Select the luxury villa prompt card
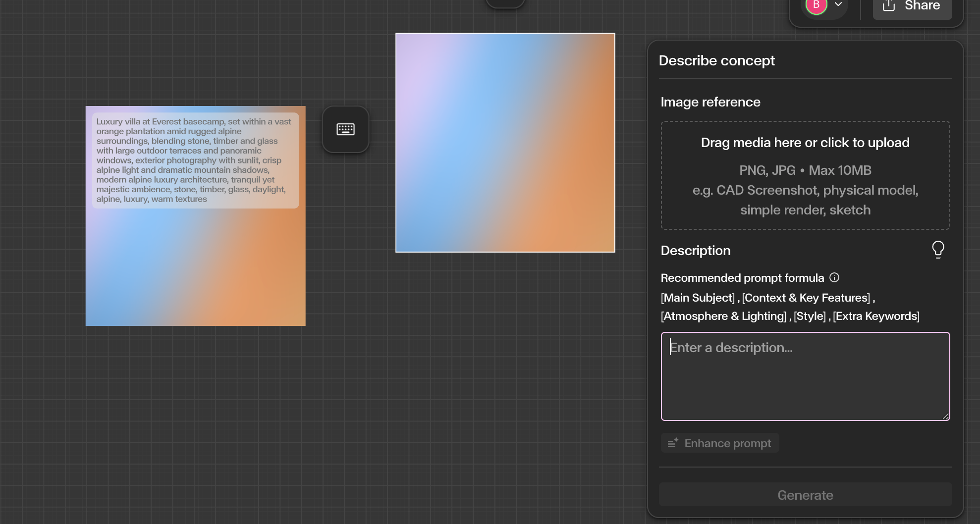This screenshot has height=524, width=980. [195, 159]
